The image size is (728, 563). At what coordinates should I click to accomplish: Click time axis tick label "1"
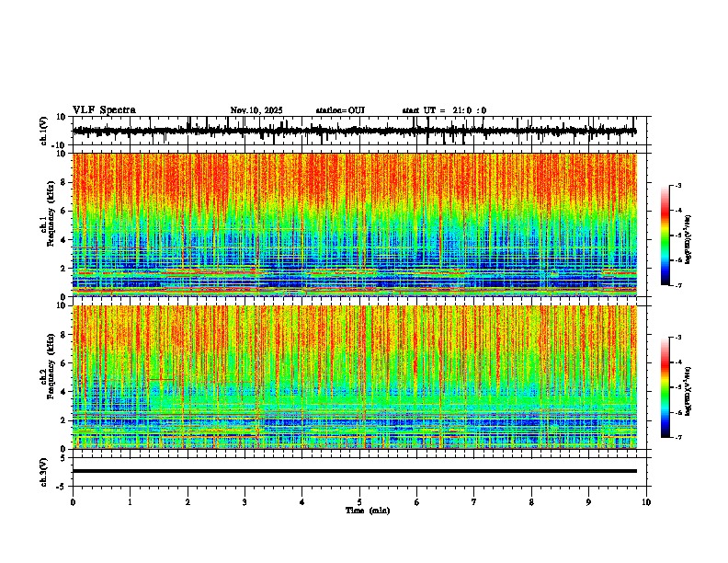click(x=130, y=502)
